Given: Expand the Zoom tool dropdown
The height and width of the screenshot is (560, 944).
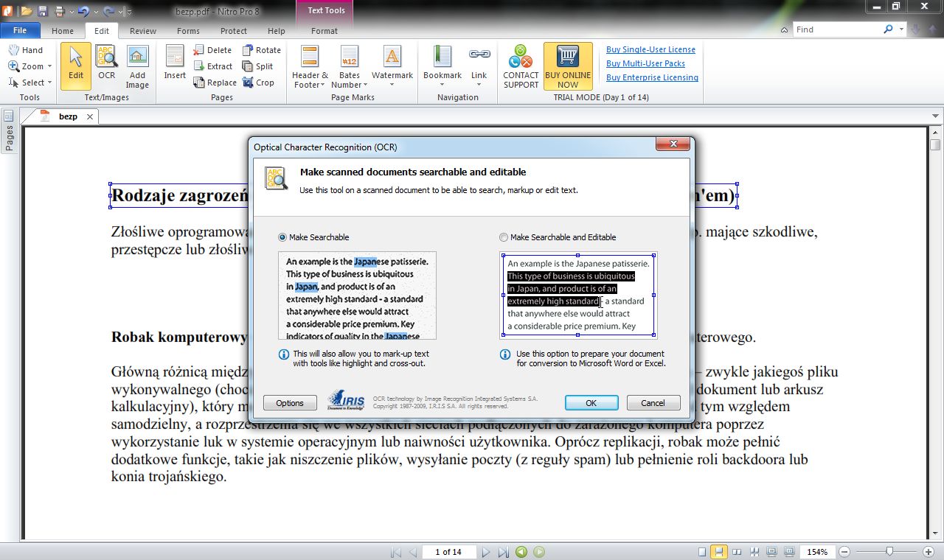Looking at the screenshot, I should (x=49, y=66).
